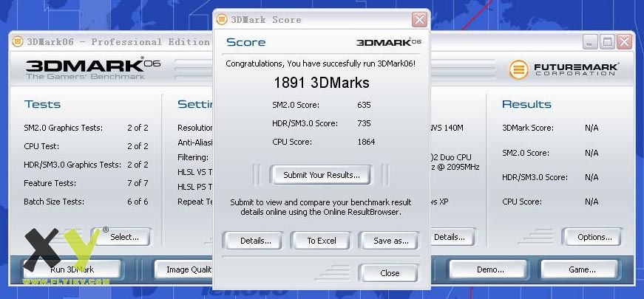Click the Tests section heading
The height and width of the screenshot is (299, 644).
[x=42, y=104]
